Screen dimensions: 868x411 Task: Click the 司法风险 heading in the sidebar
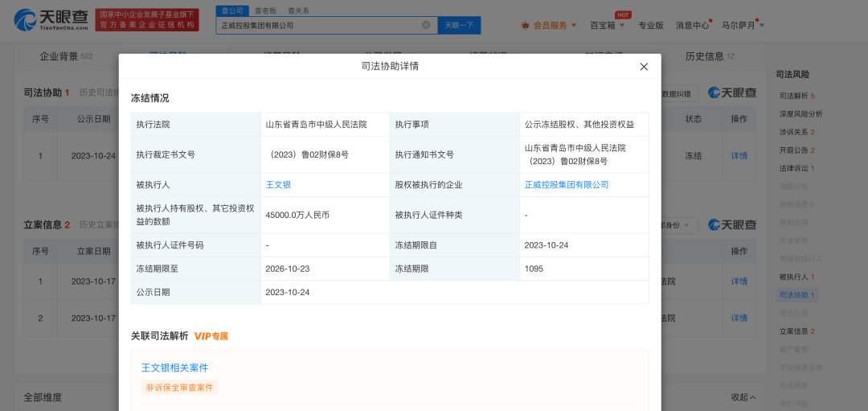tap(792, 74)
